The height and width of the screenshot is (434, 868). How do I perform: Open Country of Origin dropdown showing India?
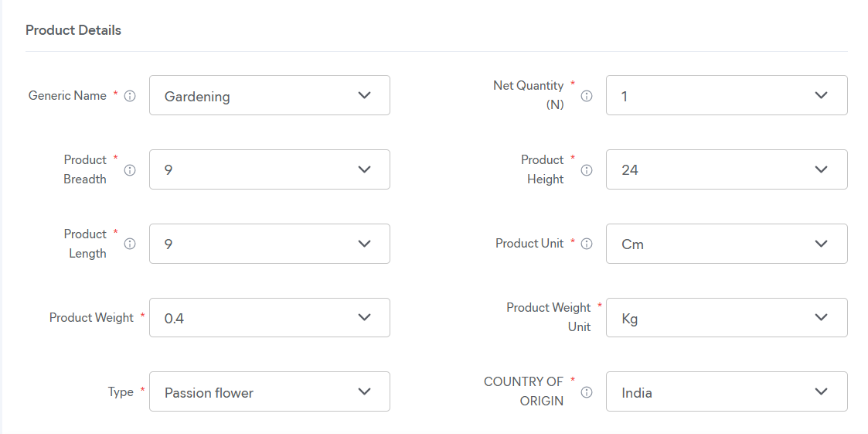[727, 392]
